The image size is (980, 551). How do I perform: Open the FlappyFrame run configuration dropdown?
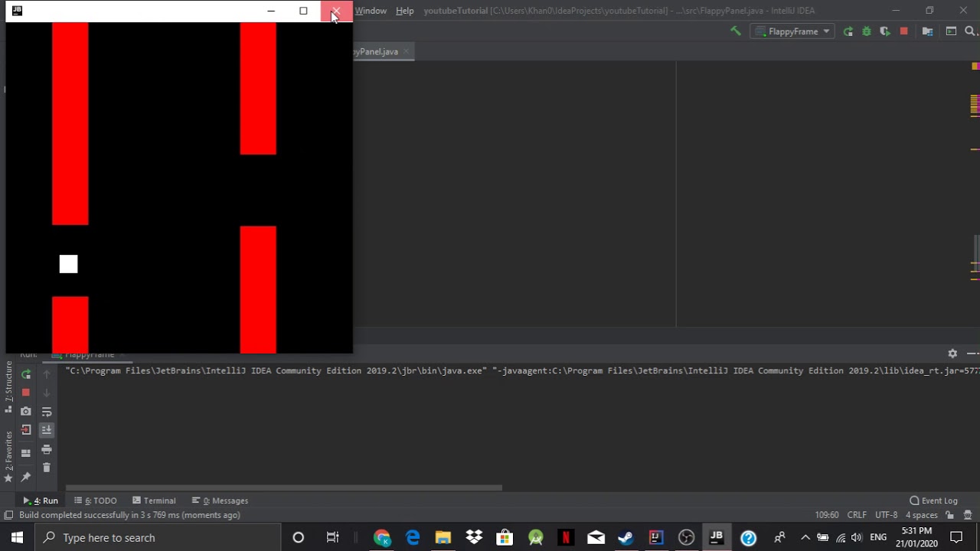point(792,31)
